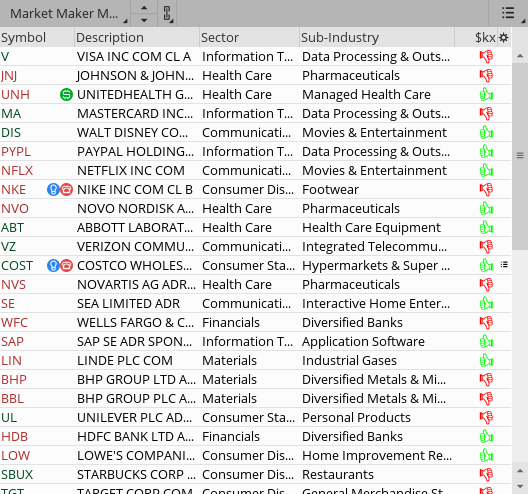The width and height of the screenshot is (528, 494).
Task: Click the blue lightbulb icon beside COST
Action: 53,266
